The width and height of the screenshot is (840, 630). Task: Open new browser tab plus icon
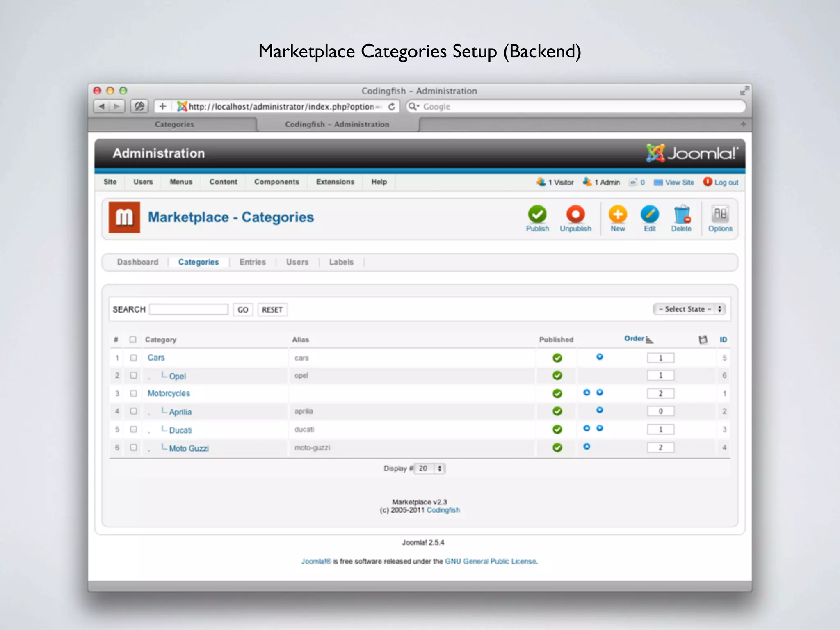743,124
